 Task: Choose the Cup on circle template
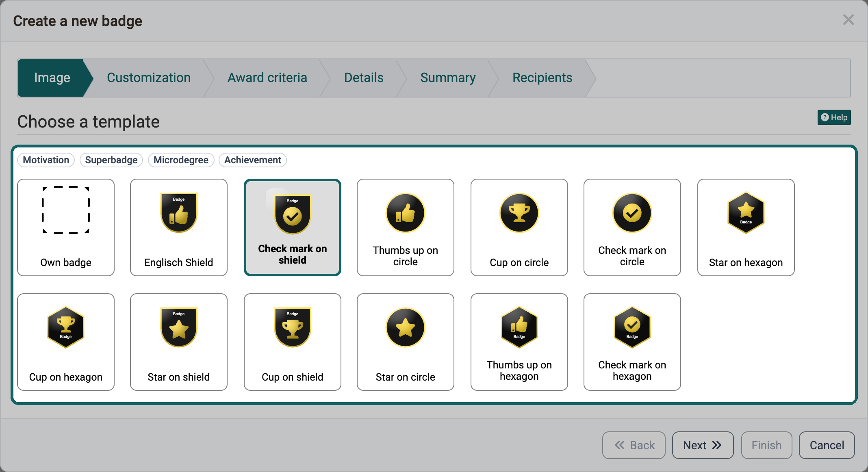[519, 227]
